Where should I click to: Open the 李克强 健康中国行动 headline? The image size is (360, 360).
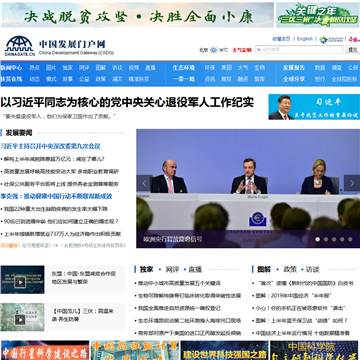coord(56,196)
